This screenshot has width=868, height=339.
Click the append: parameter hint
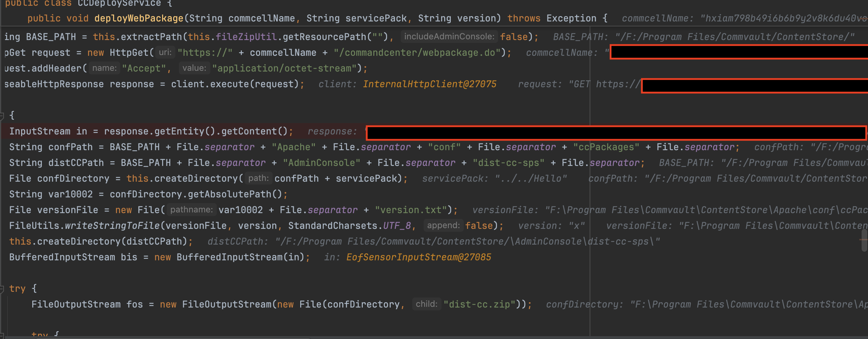[444, 225]
